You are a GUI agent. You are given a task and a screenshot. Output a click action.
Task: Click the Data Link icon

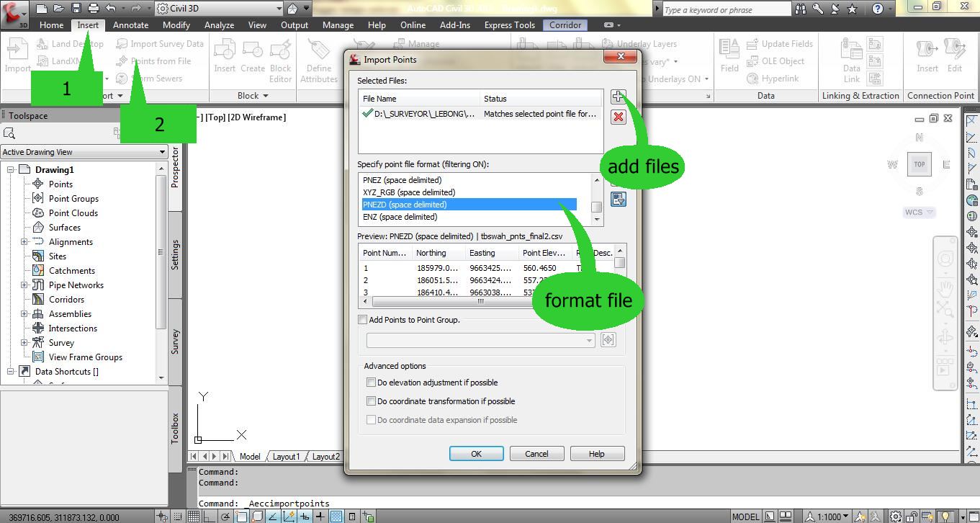click(852, 61)
